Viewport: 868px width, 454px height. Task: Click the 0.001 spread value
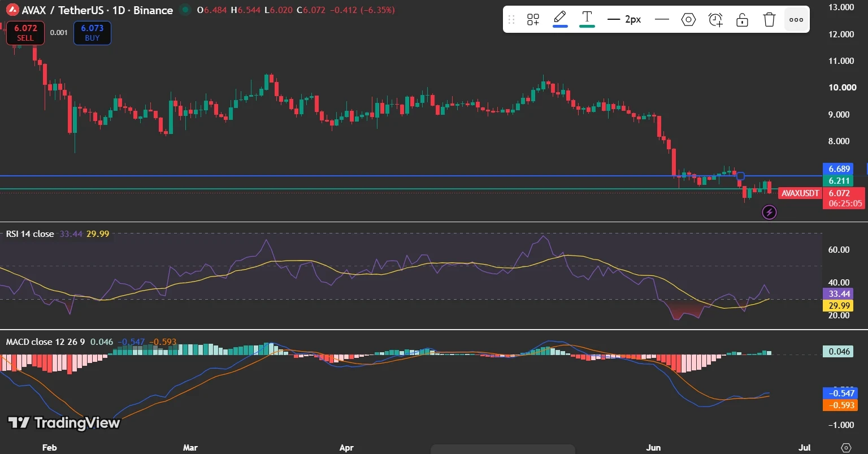pos(59,33)
